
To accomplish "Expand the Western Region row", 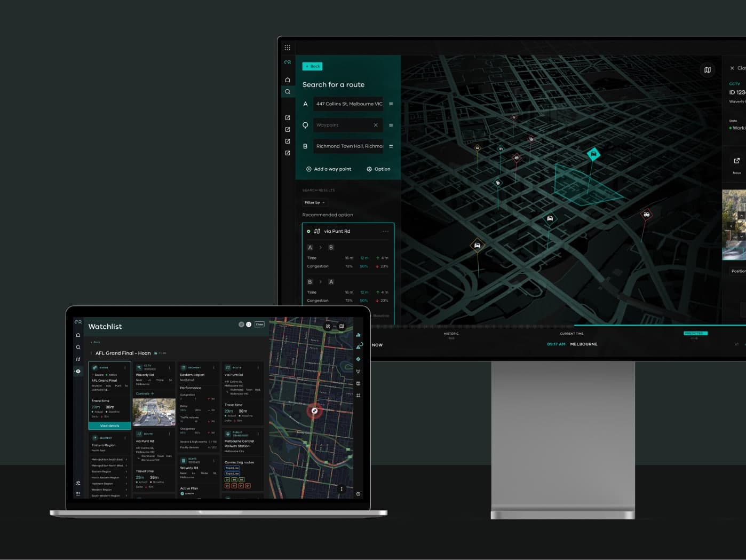I will 109,490.
